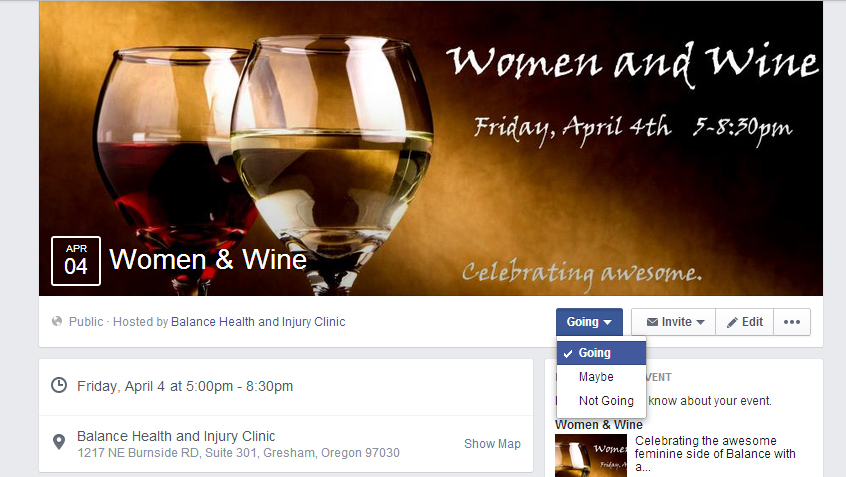Open the three-dots more options button
Image resolution: width=846 pixels, height=477 pixels.
792,322
